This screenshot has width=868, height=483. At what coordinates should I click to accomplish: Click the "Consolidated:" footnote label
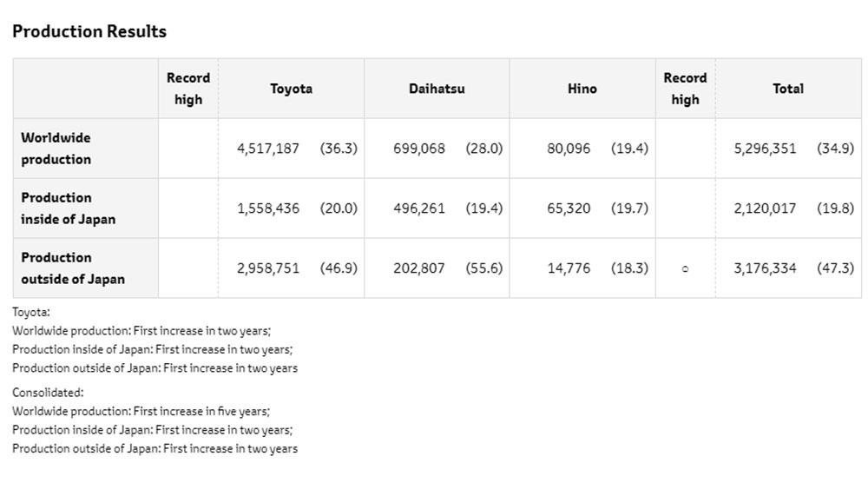(x=49, y=393)
